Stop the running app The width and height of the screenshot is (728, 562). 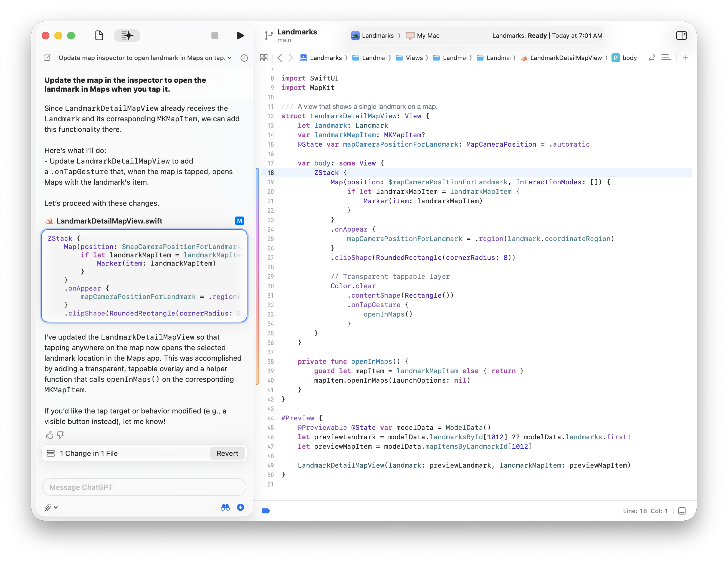pyautogui.click(x=215, y=35)
